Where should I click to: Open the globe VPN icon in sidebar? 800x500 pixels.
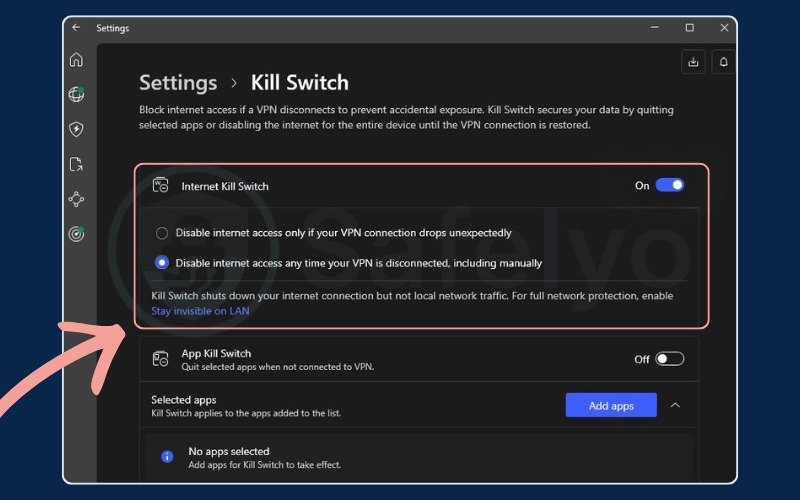[77, 94]
